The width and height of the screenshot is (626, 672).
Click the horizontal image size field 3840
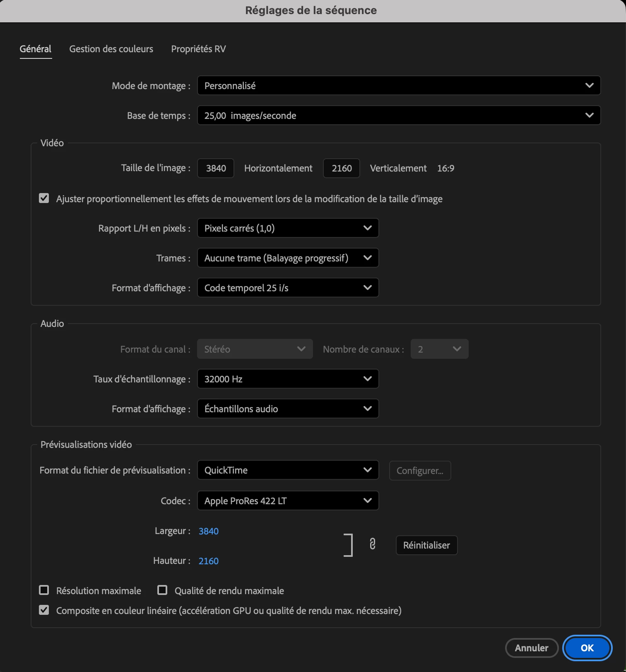pyautogui.click(x=216, y=168)
